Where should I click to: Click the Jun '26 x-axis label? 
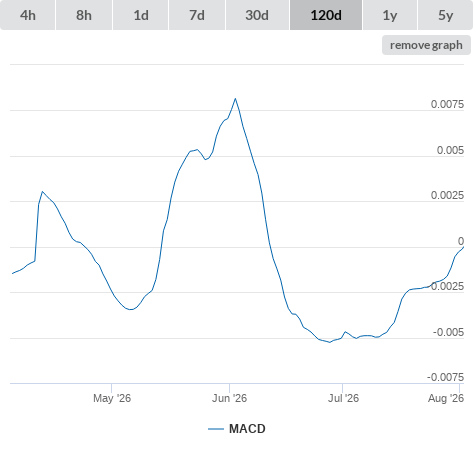pyautogui.click(x=229, y=398)
